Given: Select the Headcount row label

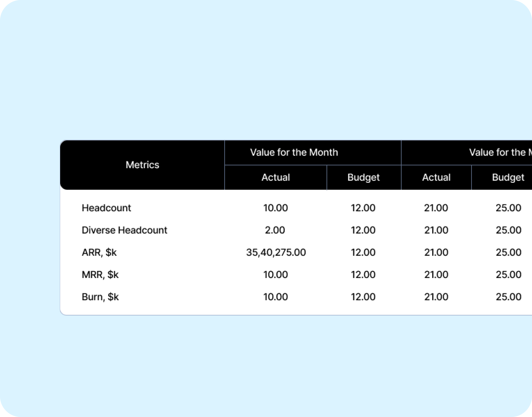Looking at the screenshot, I should 106,208.
